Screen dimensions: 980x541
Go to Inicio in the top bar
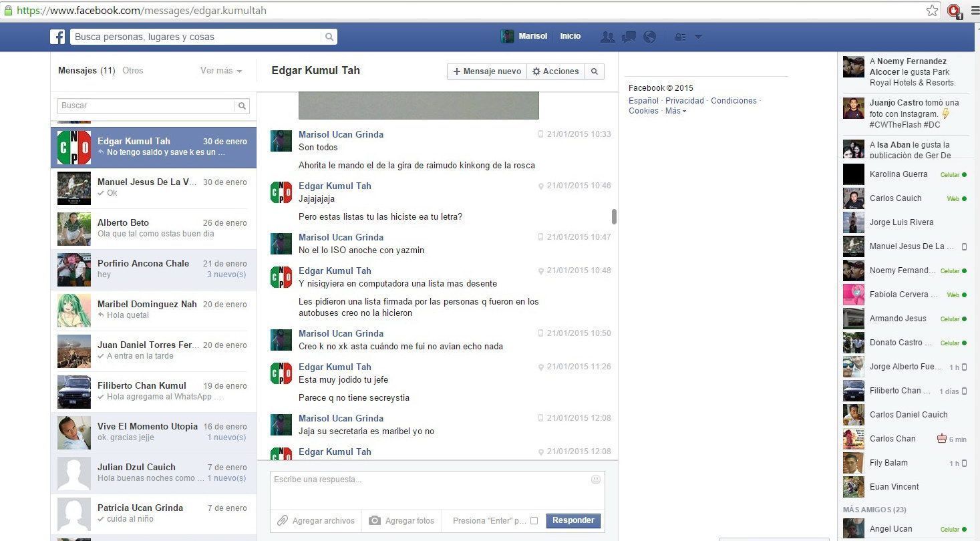point(570,37)
